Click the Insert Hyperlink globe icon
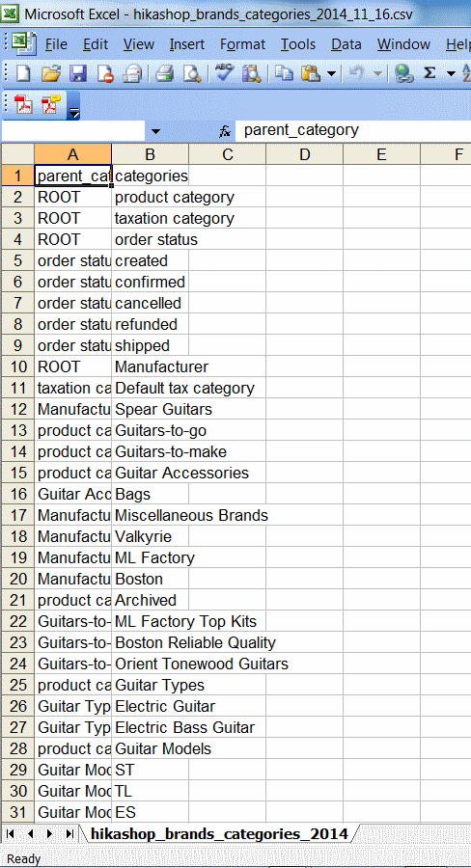 [x=404, y=72]
